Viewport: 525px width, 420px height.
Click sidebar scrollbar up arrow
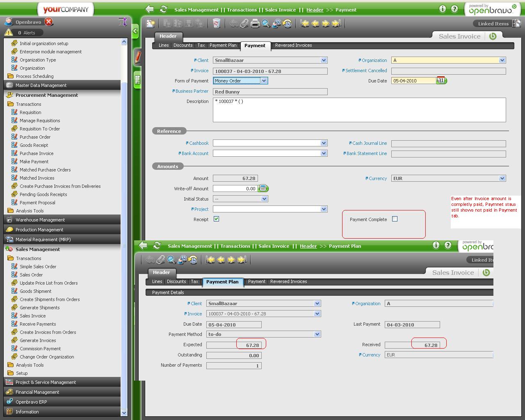(124, 42)
